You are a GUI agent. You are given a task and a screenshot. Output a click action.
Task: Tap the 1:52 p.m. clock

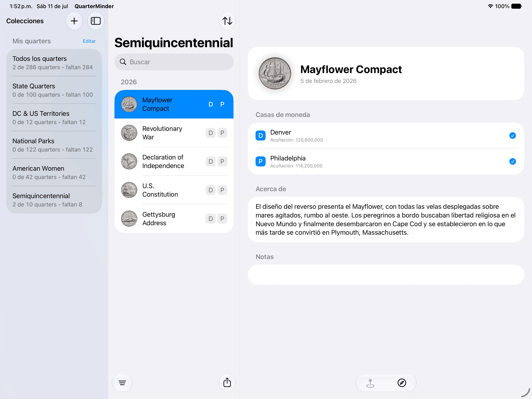tap(21, 6)
